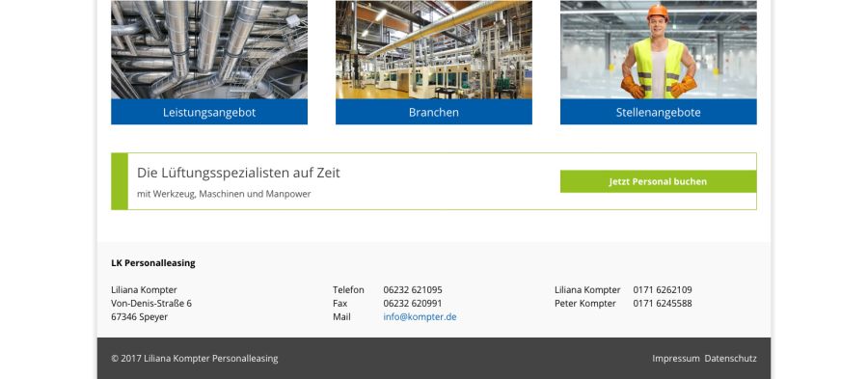Screen dimensions: 868x379
Task: Click the text mit Werkzeug, Maschinen und Manpower
Action: (224, 194)
